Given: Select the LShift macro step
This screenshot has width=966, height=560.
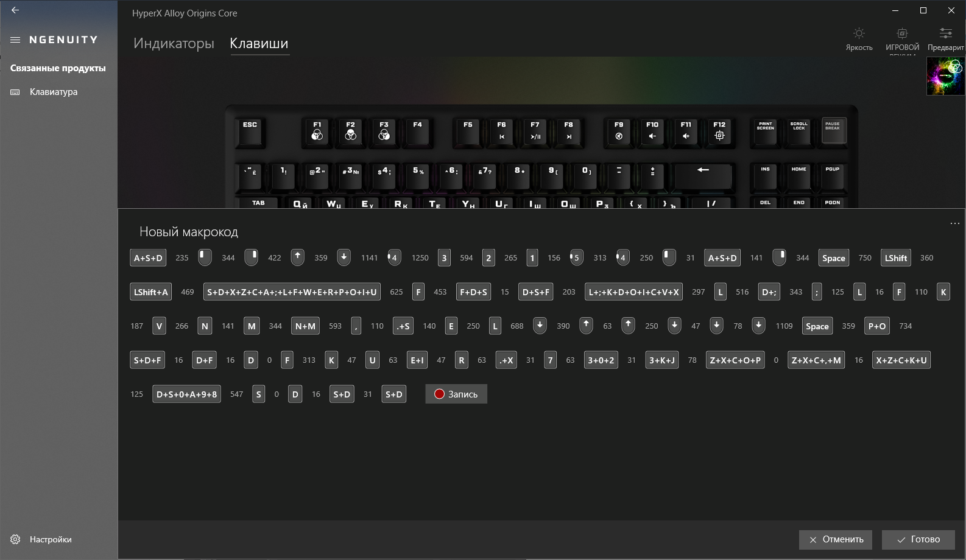Looking at the screenshot, I should click(896, 257).
